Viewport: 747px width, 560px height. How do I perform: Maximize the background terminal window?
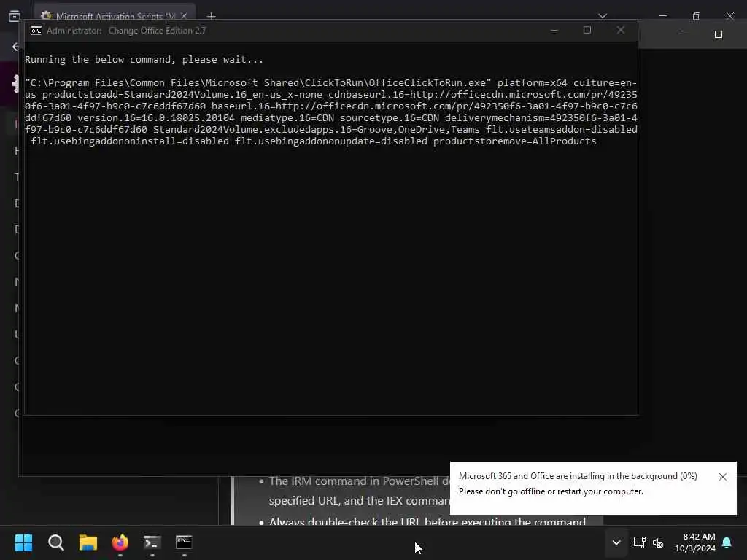click(719, 34)
